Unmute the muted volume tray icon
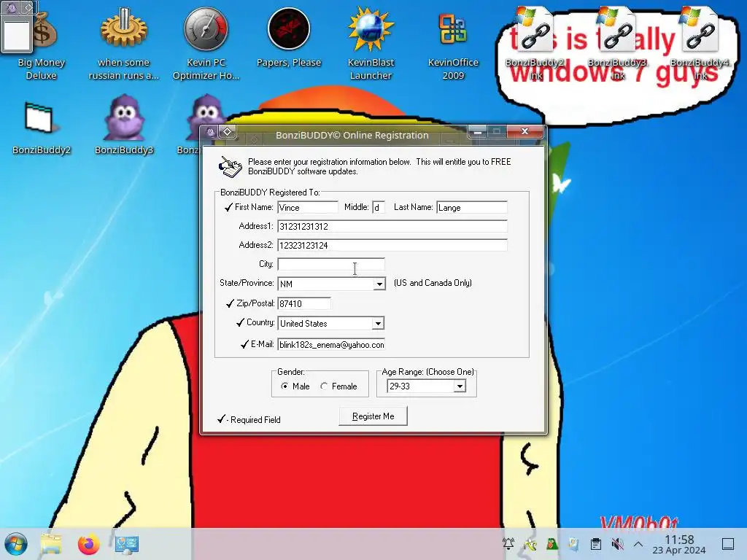The height and width of the screenshot is (560, 747). tap(617, 544)
